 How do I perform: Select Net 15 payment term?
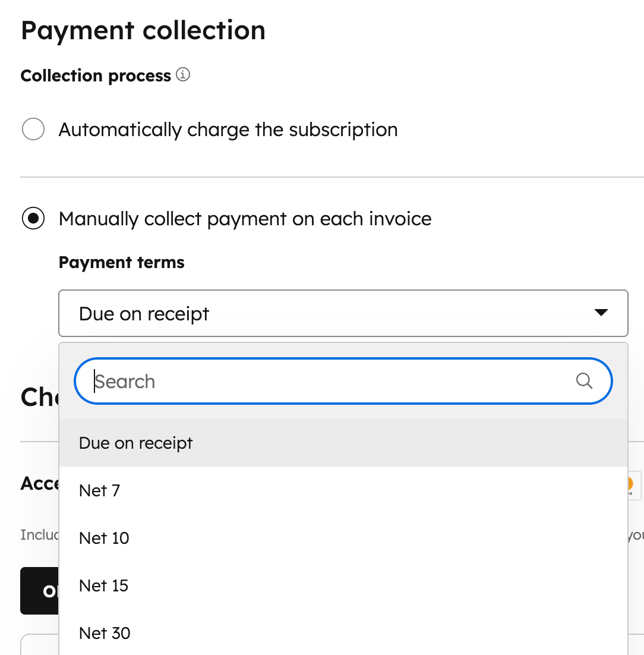[103, 585]
